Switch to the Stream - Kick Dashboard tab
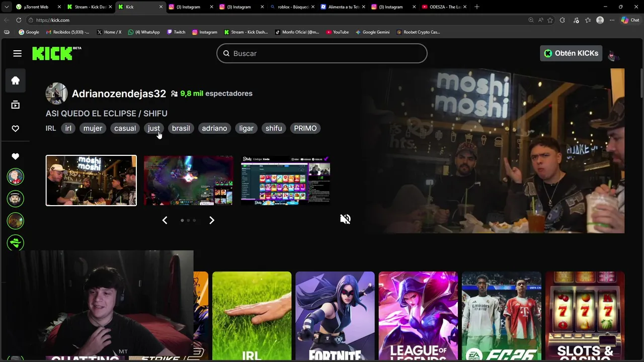This screenshot has height=362, width=644. point(90,7)
